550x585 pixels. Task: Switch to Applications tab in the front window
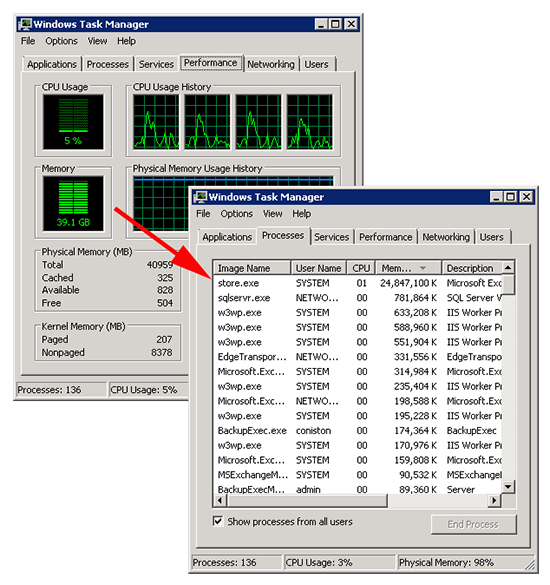(227, 237)
